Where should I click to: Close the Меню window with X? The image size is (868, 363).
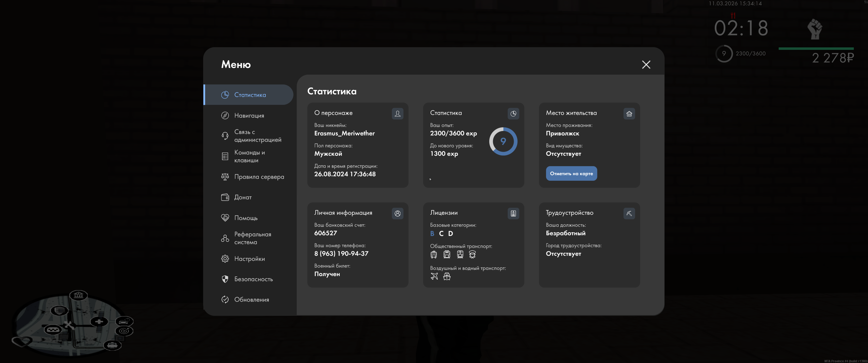(646, 65)
